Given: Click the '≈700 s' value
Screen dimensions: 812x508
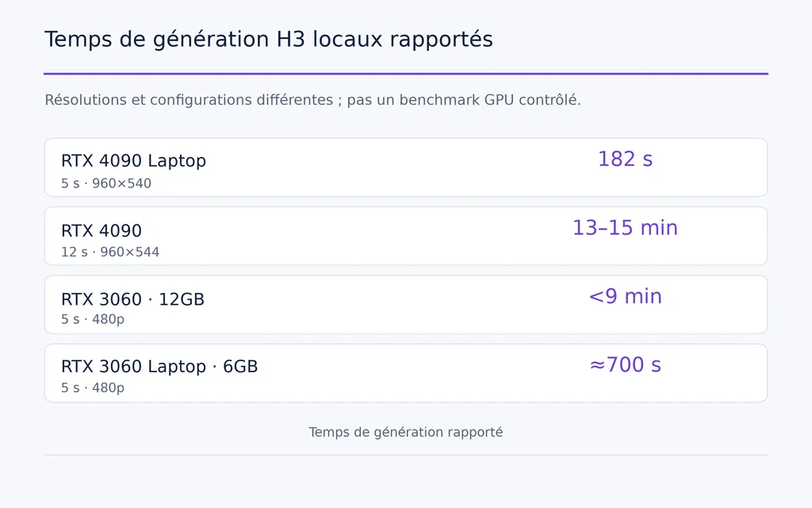Looking at the screenshot, I should [625, 365].
